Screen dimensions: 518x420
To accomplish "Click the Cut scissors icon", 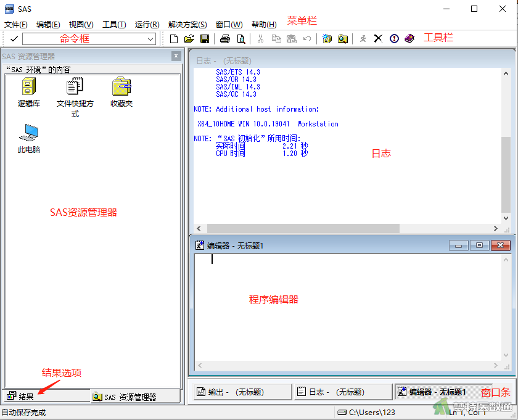I will 260,39.
